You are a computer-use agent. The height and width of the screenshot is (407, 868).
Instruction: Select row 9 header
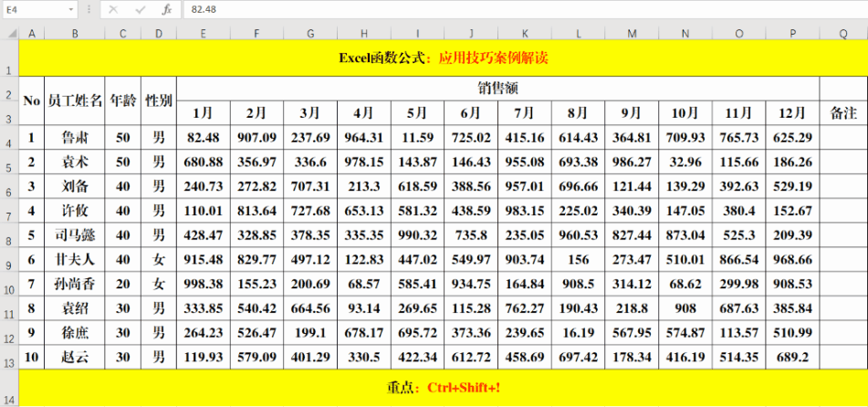pos(9,260)
